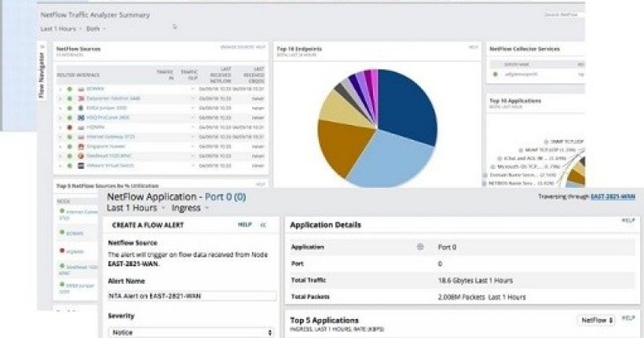Click the green status dot on the VMware Virtual Switch row
This screenshot has width=644, height=338.
70,166
